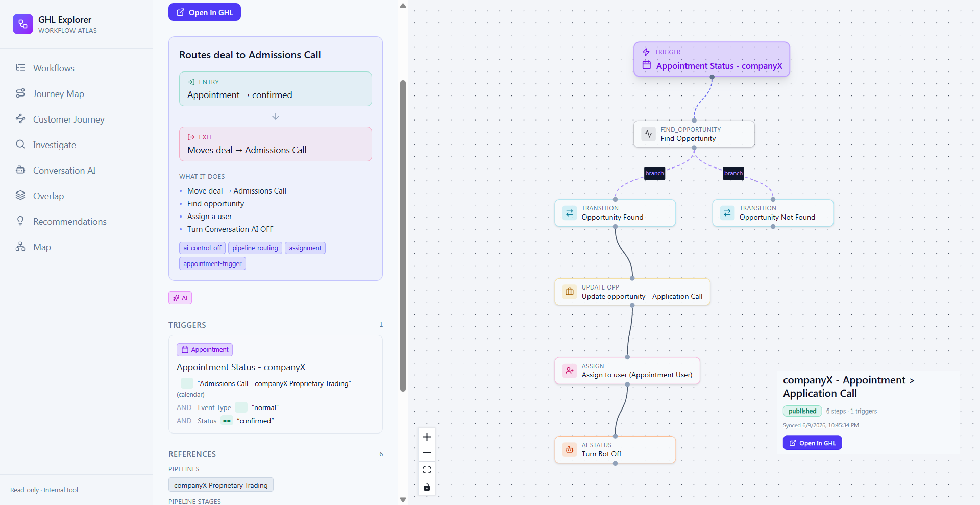
Task: Select the Appointment Status trigger node
Action: click(x=712, y=59)
